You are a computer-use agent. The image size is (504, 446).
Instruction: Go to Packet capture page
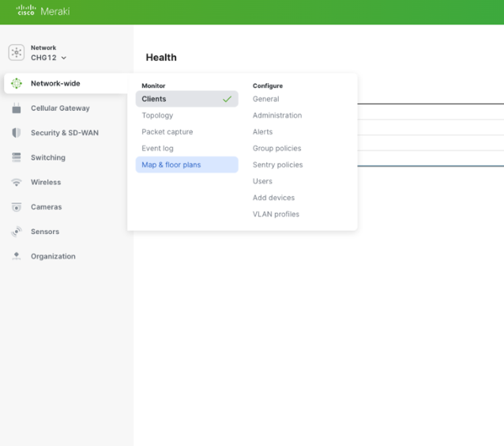167,132
